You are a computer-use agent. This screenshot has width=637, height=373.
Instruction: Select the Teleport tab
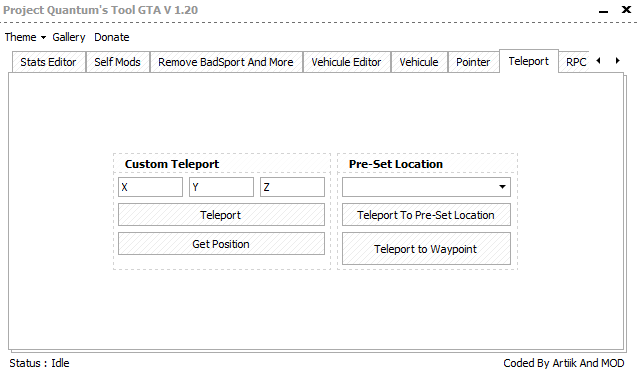(x=529, y=61)
